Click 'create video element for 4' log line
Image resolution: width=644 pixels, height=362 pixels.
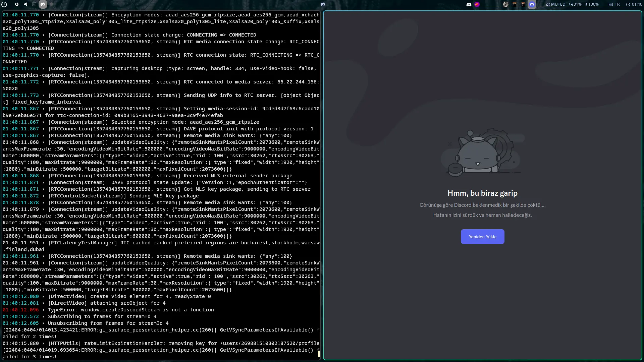[x=107, y=296]
